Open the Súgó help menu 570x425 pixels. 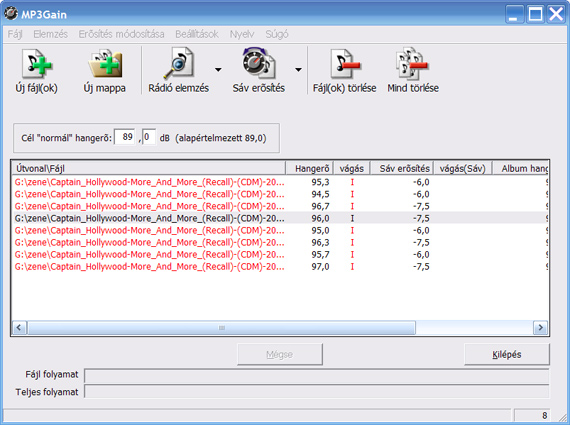tap(277, 34)
